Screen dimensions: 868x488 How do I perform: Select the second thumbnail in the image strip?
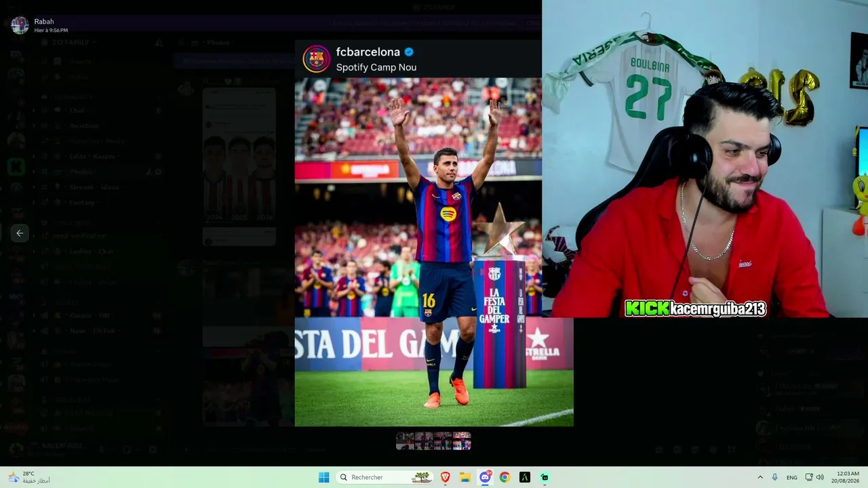click(x=424, y=441)
